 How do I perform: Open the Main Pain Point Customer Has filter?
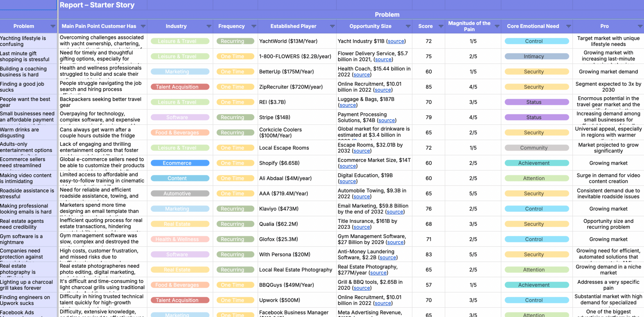point(143,26)
